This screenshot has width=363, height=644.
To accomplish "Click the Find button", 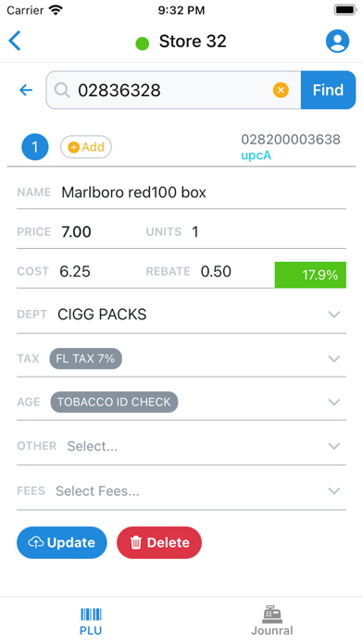I will click(328, 90).
